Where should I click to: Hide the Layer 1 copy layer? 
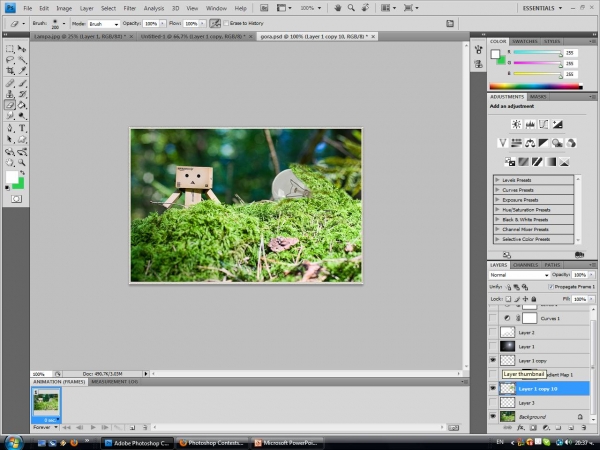click(493, 360)
